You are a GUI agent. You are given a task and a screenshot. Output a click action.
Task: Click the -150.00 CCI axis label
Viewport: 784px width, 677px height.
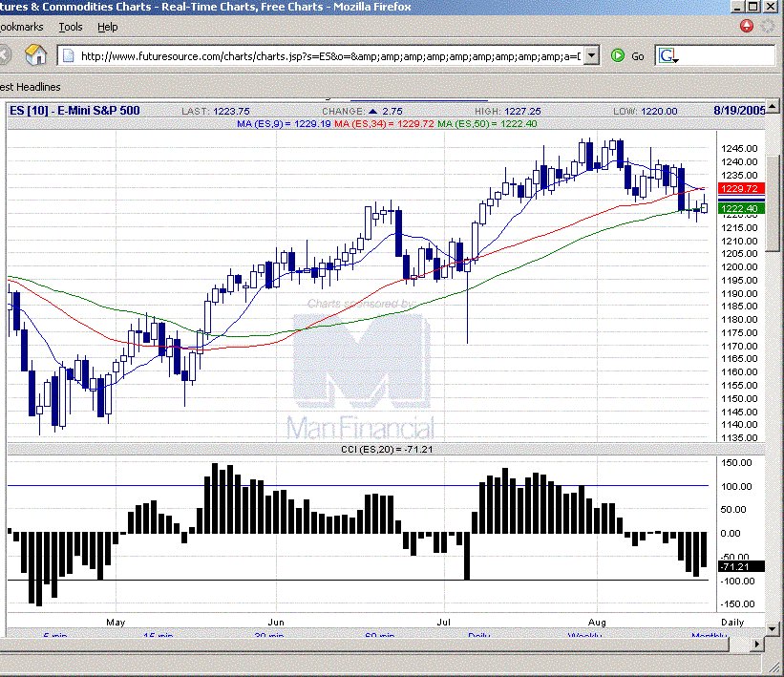737,604
